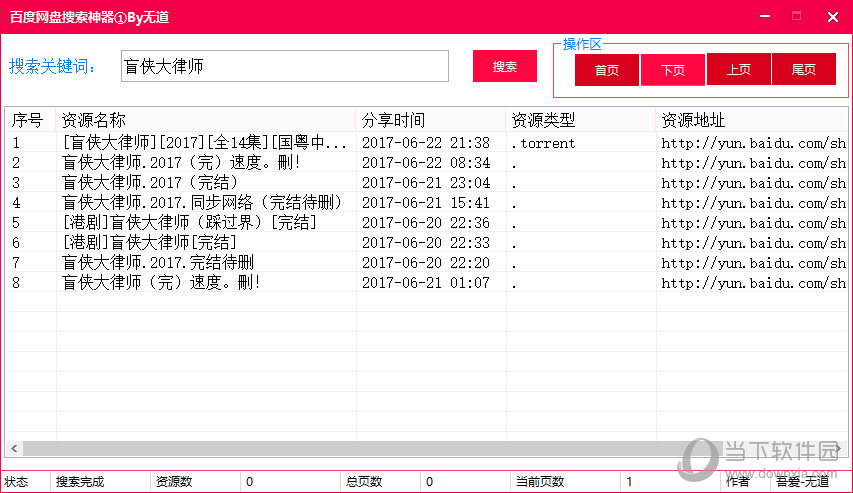Sort by the 分享时间 column header
Screen dimensions: 853x493
(431, 120)
